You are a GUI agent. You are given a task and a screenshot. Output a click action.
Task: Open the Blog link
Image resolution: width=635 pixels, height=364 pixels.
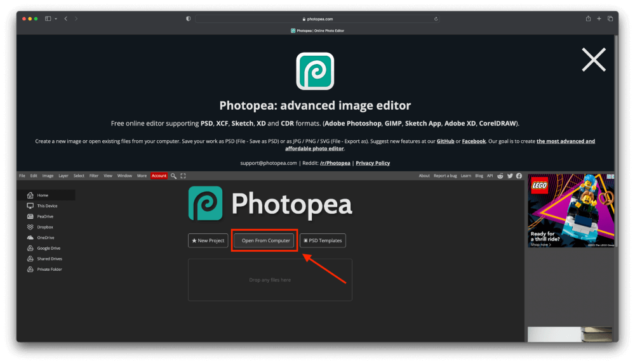[479, 176]
